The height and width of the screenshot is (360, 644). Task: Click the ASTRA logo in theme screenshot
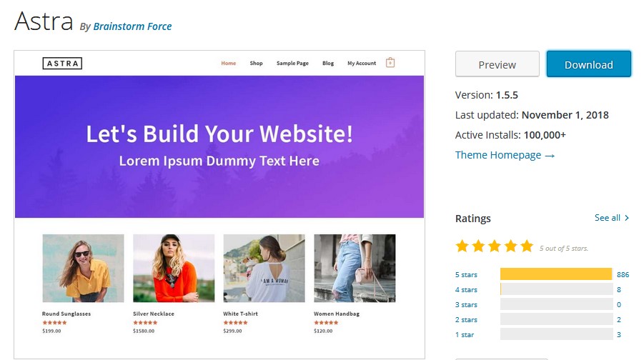pyautogui.click(x=62, y=64)
